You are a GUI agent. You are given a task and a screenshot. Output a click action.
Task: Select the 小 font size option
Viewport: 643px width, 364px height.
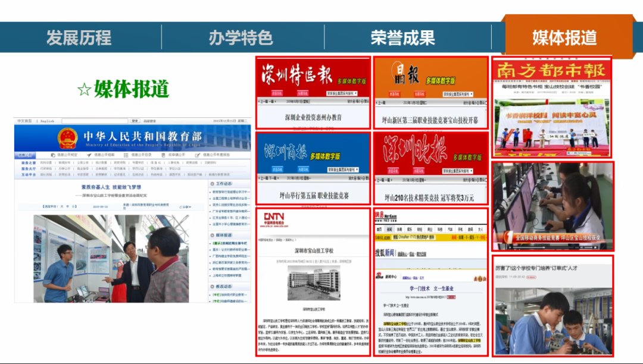(74, 206)
